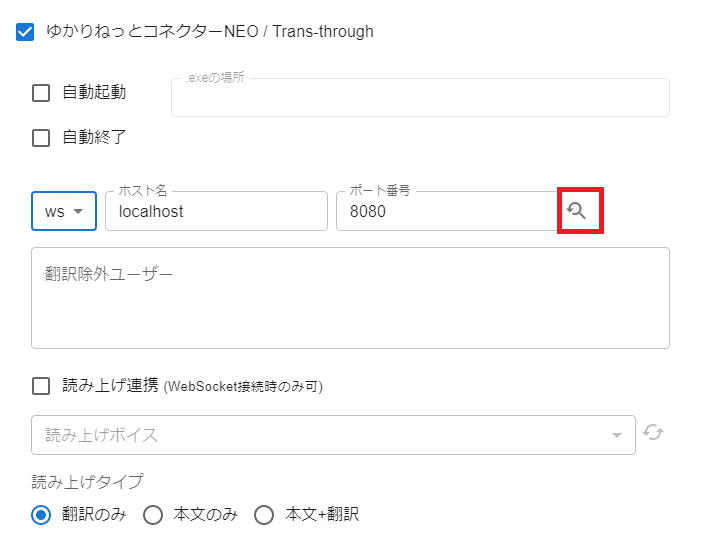The width and height of the screenshot is (707, 539).
Task: Uncheck ゆかりねっとコネクターNEO / Trans-through checkbox
Action: [25, 32]
